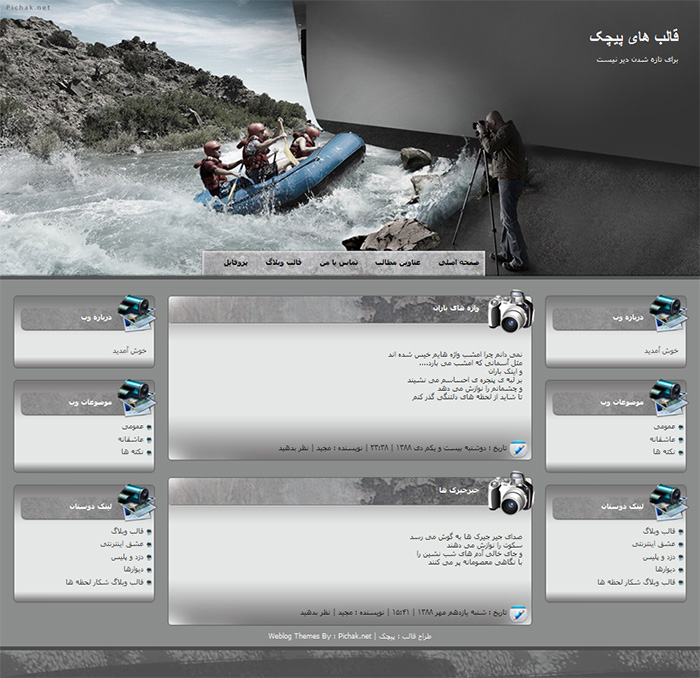This screenshot has width=700, height=678.
Task: Select عمومی category in right sidebar
Action: coord(664,427)
